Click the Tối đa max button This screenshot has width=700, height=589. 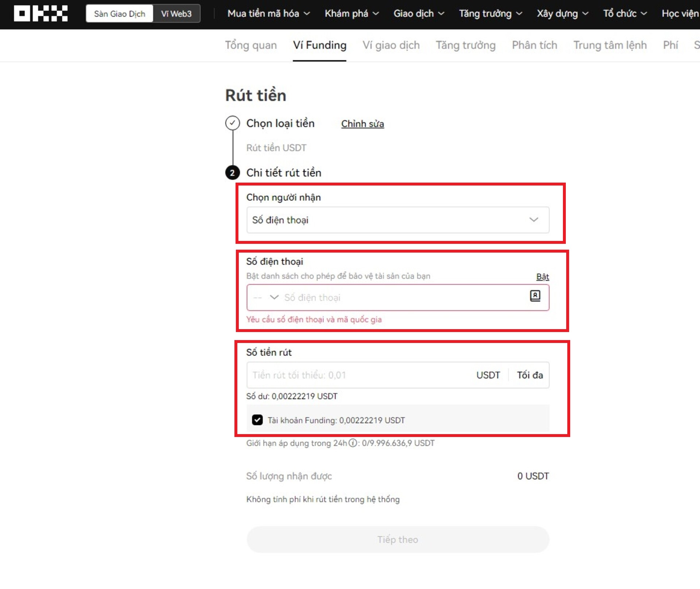[530, 375]
